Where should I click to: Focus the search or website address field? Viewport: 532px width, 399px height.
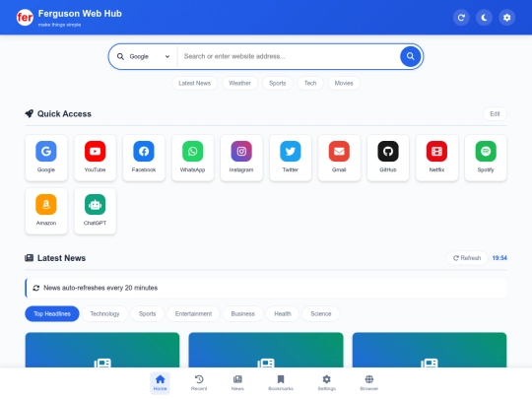click(289, 56)
